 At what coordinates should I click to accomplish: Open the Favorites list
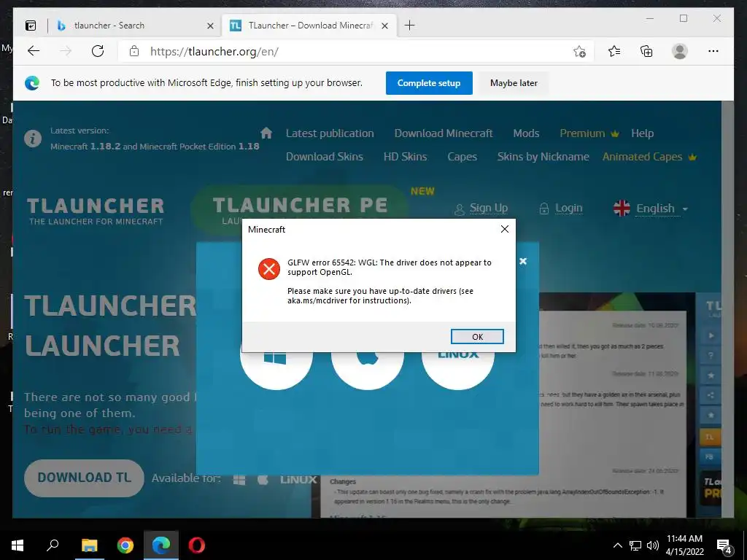[614, 51]
